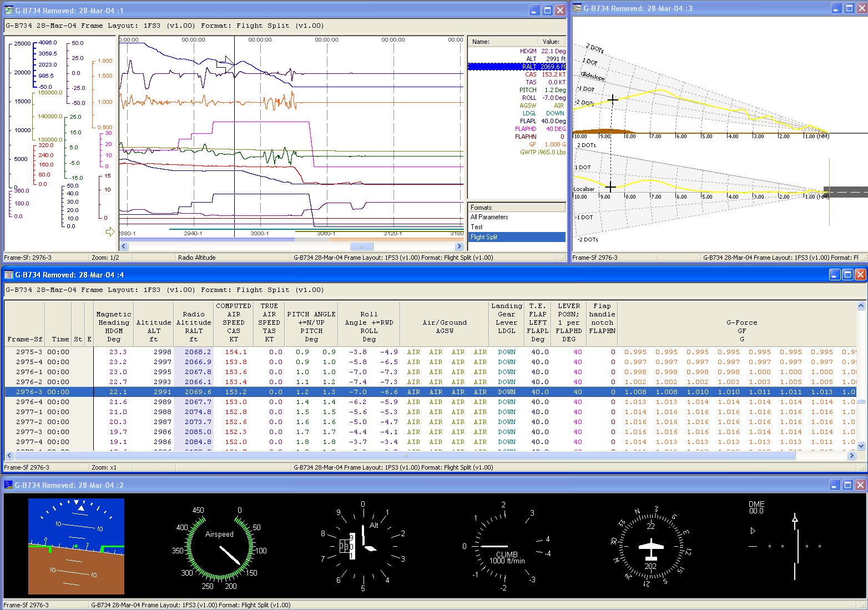Screen dimensions: 868x610
Task: Click the graph scrollbar right arrow
Action: [x=459, y=246]
